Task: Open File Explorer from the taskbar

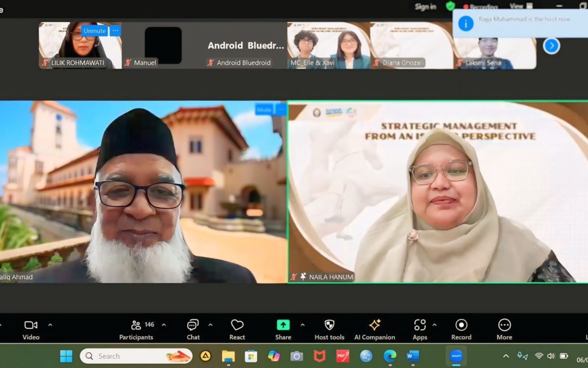Action: coord(228,356)
